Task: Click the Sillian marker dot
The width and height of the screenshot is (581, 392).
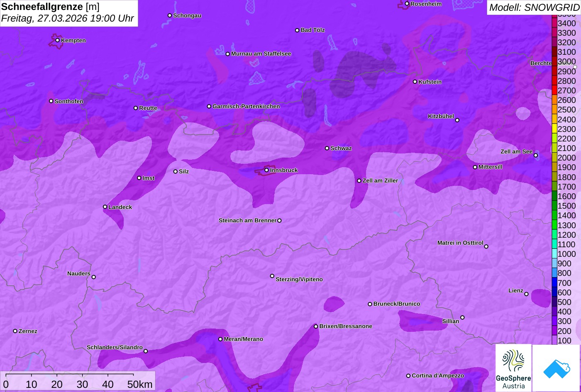Action: coord(462,318)
